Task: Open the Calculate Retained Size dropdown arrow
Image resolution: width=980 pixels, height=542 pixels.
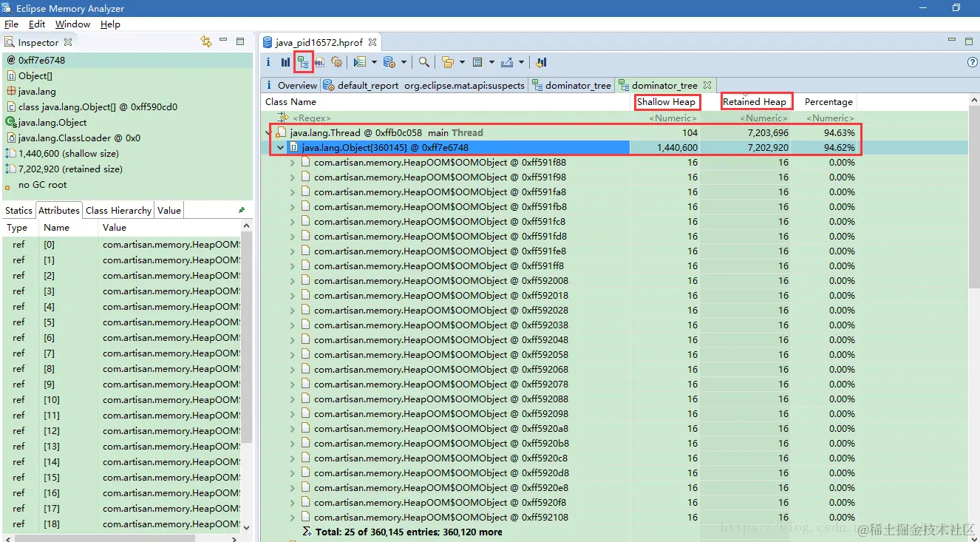Action: pyautogui.click(x=491, y=63)
